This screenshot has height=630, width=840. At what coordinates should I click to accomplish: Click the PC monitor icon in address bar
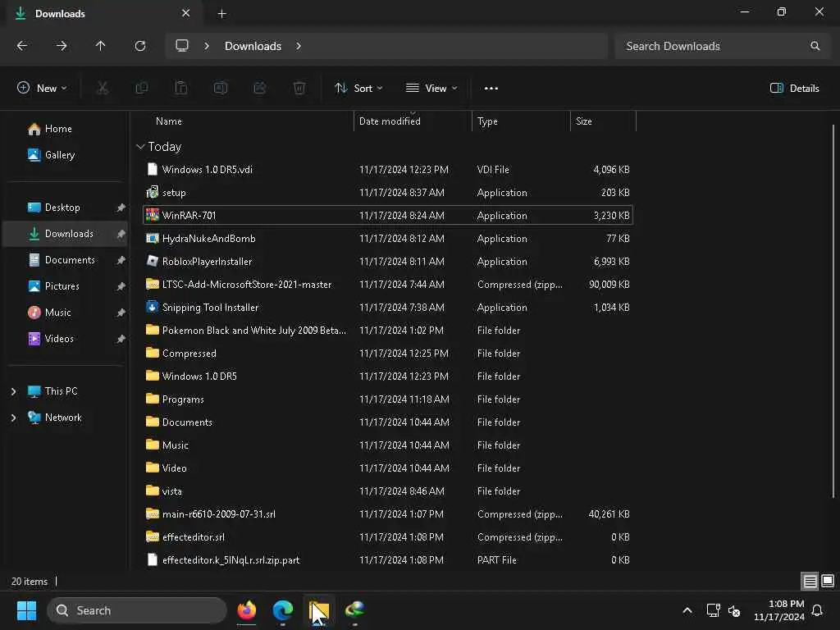(x=182, y=46)
